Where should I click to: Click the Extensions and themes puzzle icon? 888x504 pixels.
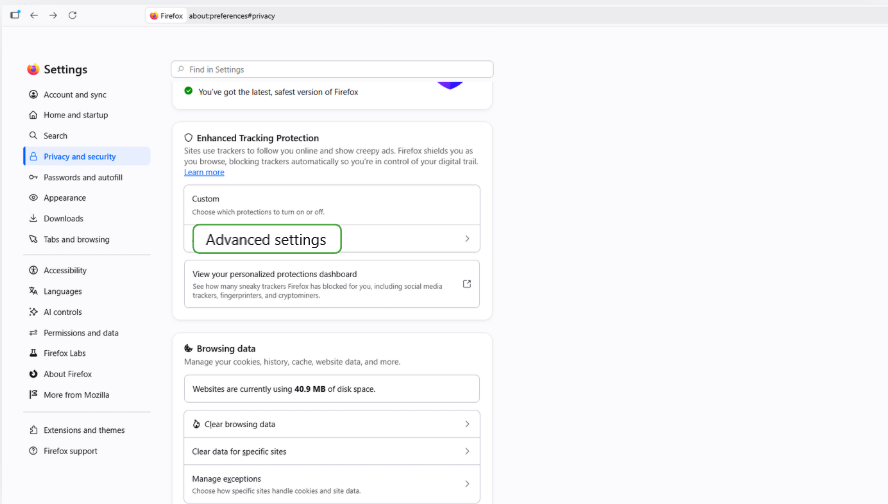coord(33,430)
